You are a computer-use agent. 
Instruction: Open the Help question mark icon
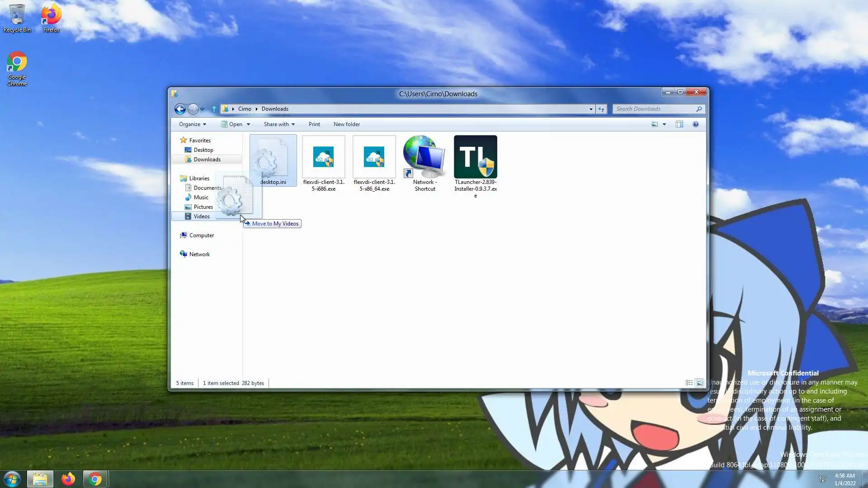696,124
